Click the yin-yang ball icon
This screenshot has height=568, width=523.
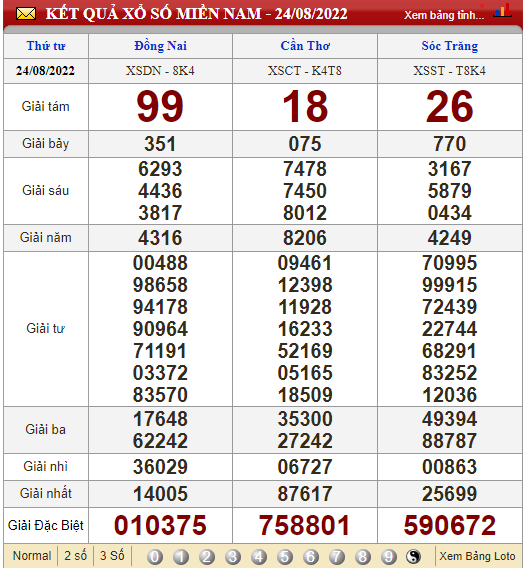(x=413, y=556)
